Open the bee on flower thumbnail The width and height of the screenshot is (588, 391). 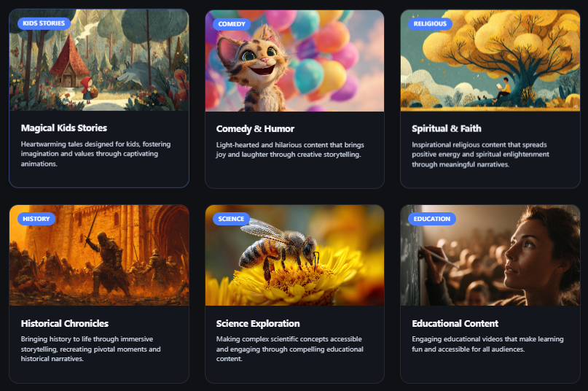(294, 255)
